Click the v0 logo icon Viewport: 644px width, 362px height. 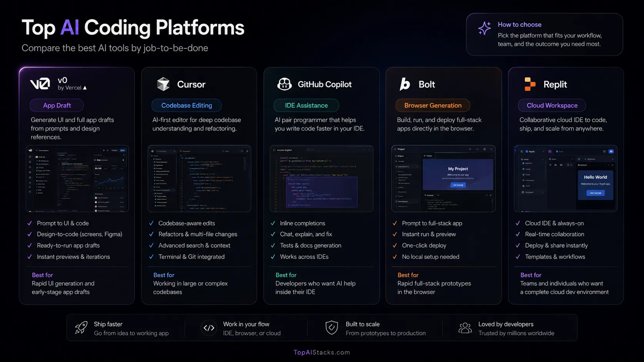tap(40, 84)
